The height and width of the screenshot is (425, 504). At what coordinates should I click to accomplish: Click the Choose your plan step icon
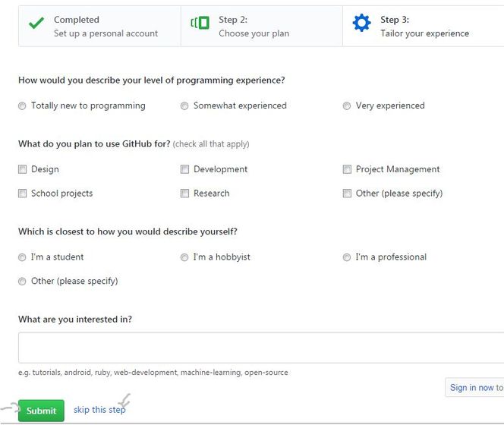(200, 23)
